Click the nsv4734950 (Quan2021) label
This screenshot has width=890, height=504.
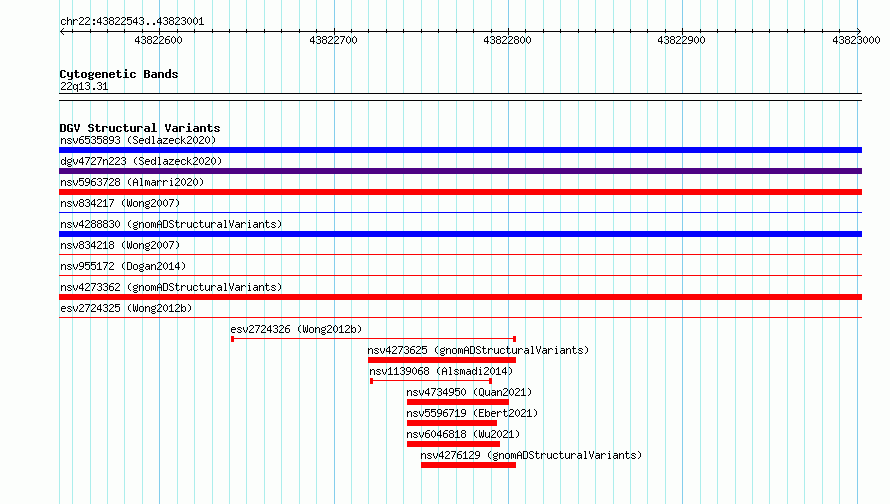(469, 392)
